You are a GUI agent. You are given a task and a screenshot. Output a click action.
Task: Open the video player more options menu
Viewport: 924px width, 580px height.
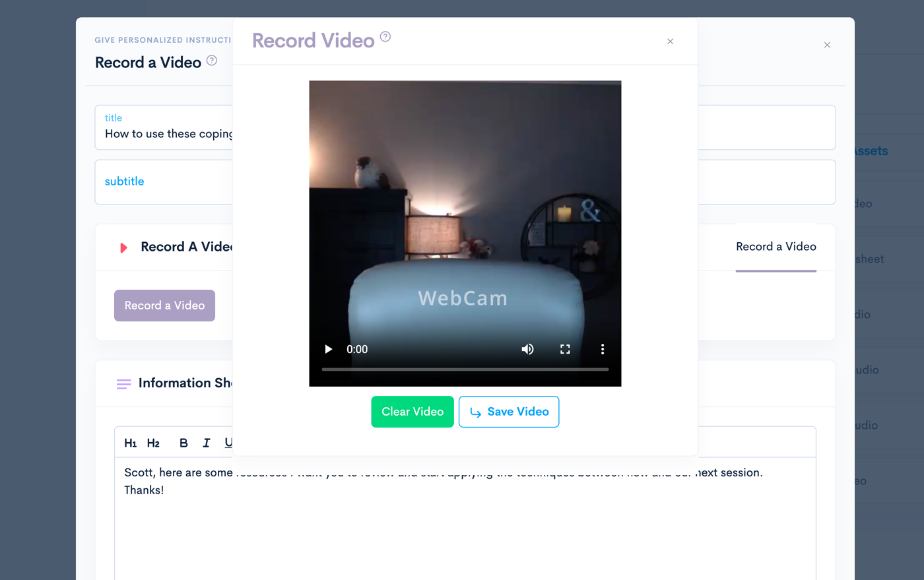tap(602, 349)
